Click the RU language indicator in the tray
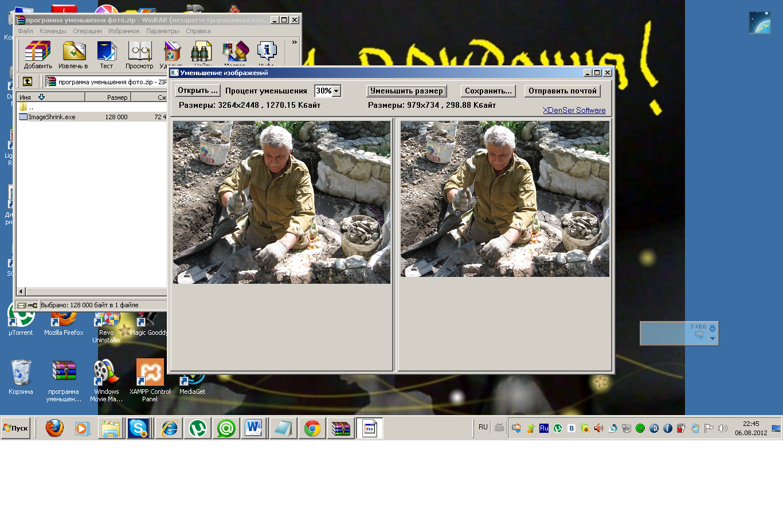The image size is (783, 532). [x=483, y=427]
